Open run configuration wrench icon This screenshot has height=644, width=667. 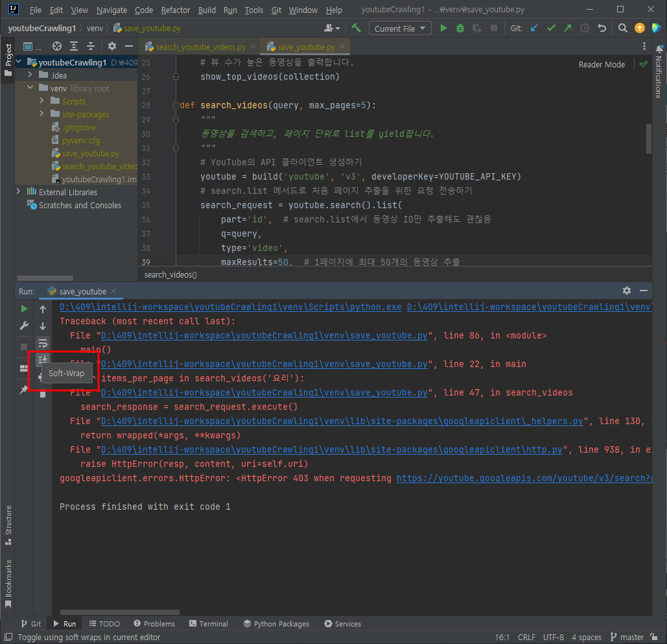click(24, 326)
